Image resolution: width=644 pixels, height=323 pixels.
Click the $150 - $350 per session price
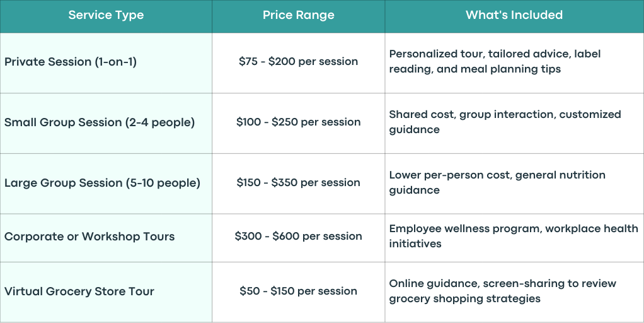(x=299, y=182)
